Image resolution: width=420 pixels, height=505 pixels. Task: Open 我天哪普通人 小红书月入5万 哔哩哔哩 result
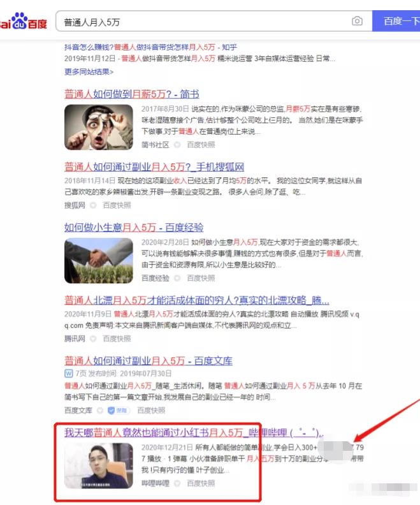[194, 432]
